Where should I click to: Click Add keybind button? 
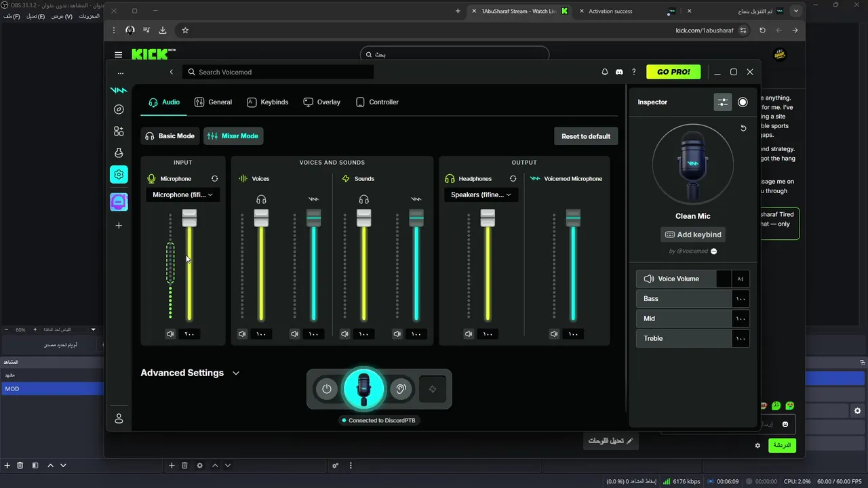[693, 235]
